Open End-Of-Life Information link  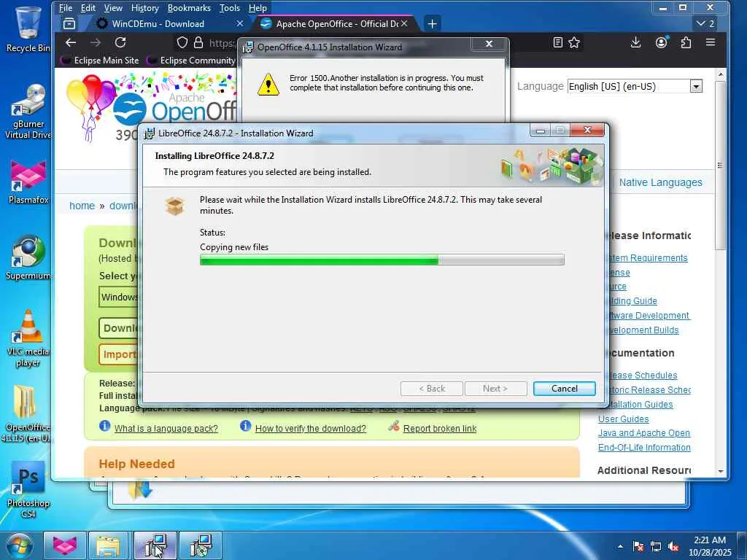(x=644, y=448)
